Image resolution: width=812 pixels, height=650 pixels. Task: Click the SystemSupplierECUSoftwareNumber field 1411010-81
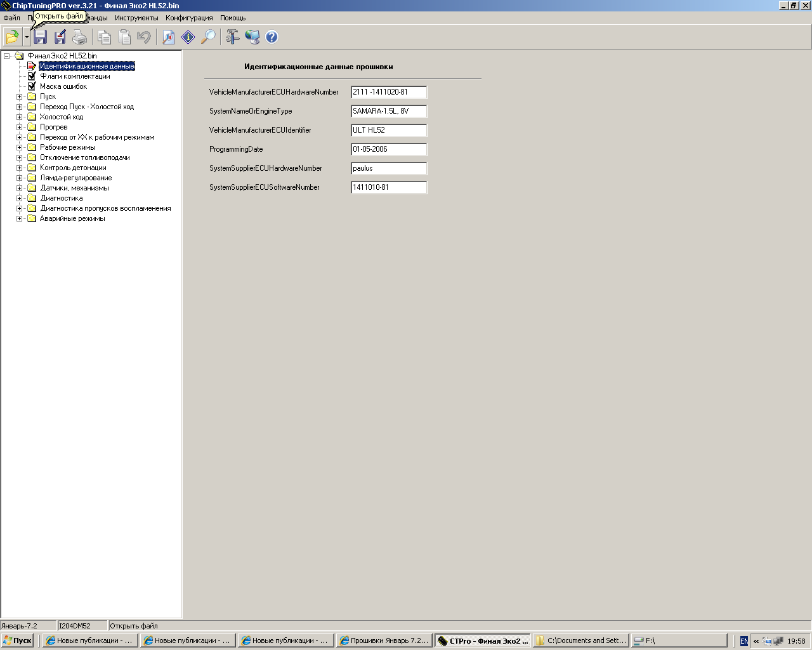(389, 187)
